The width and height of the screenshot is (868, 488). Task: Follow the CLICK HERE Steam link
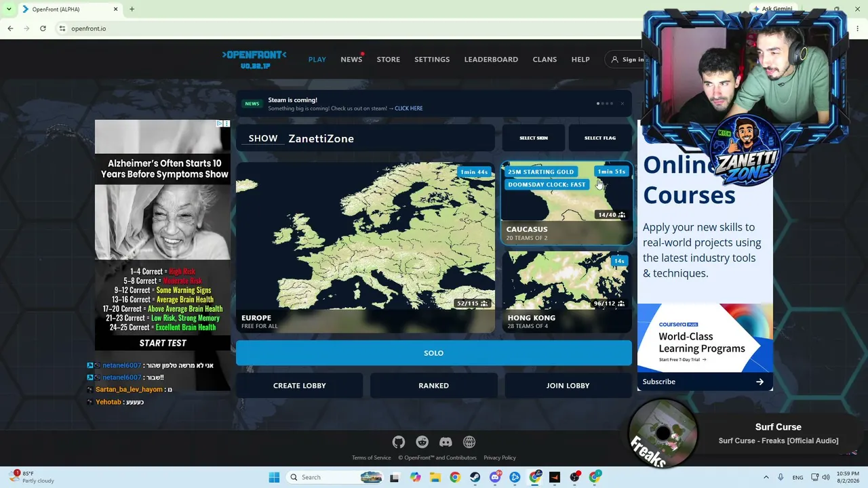408,108
